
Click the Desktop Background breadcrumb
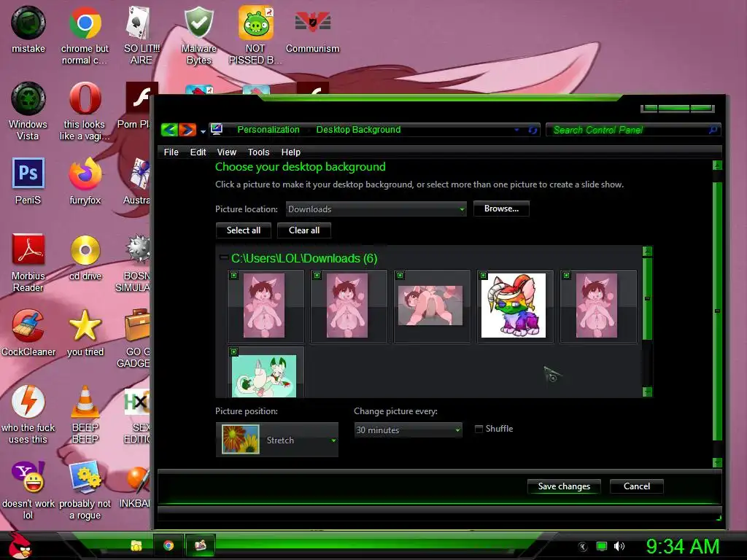[x=358, y=130]
